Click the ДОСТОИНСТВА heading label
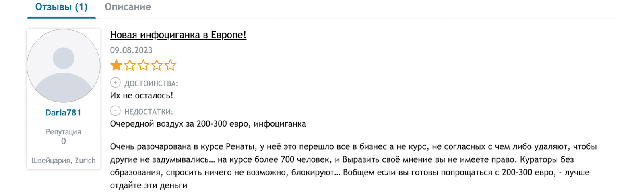 [151, 83]
